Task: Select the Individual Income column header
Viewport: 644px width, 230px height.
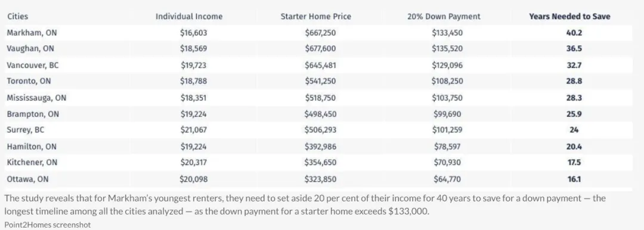Action: [x=189, y=17]
